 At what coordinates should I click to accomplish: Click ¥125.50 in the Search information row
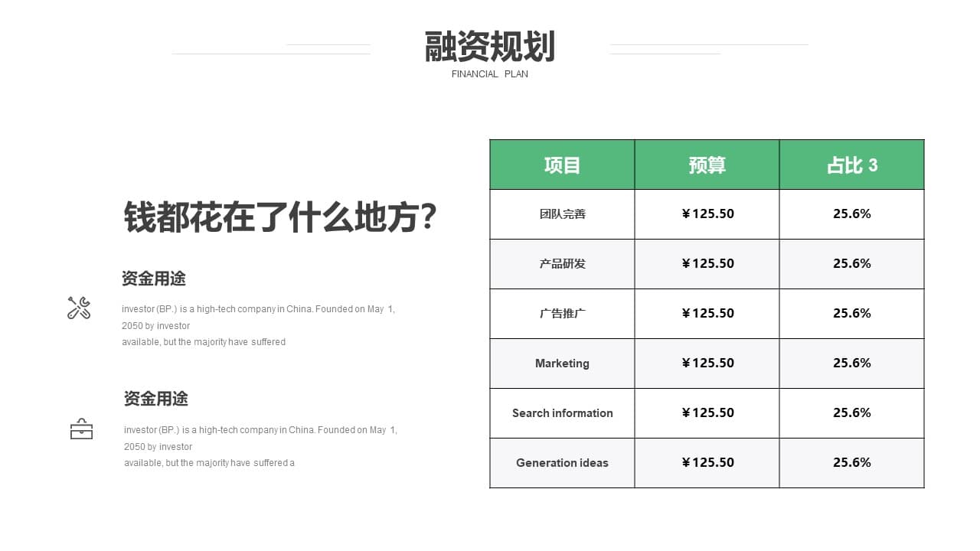(x=707, y=413)
